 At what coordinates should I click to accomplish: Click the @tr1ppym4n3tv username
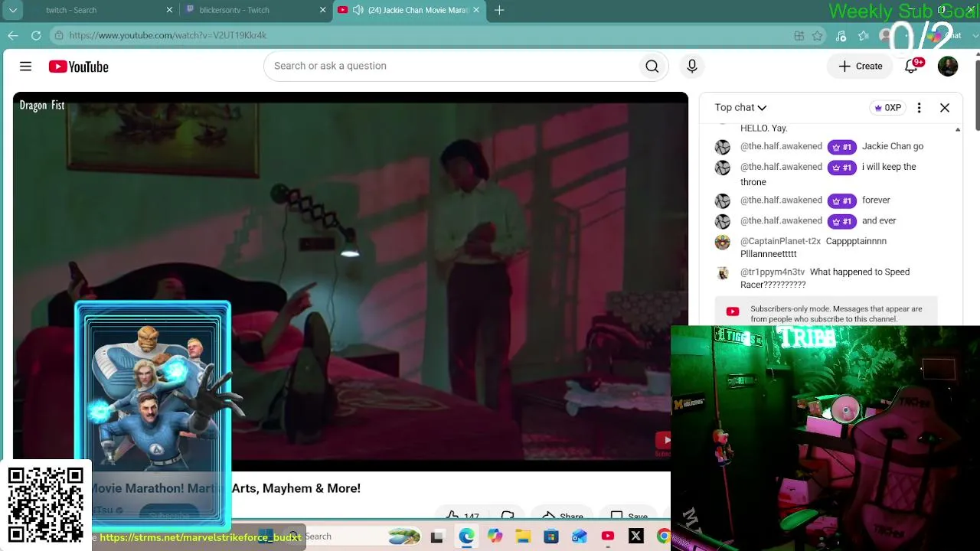click(x=773, y=272)
